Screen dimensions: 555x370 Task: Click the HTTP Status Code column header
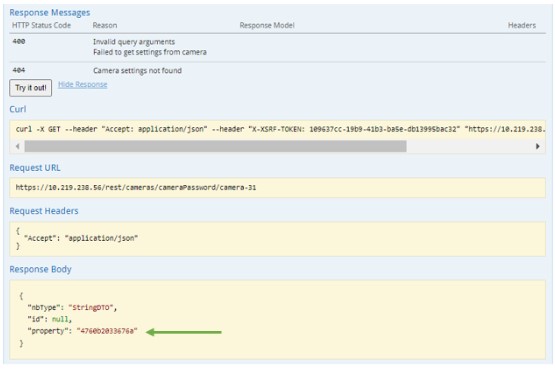41,25
